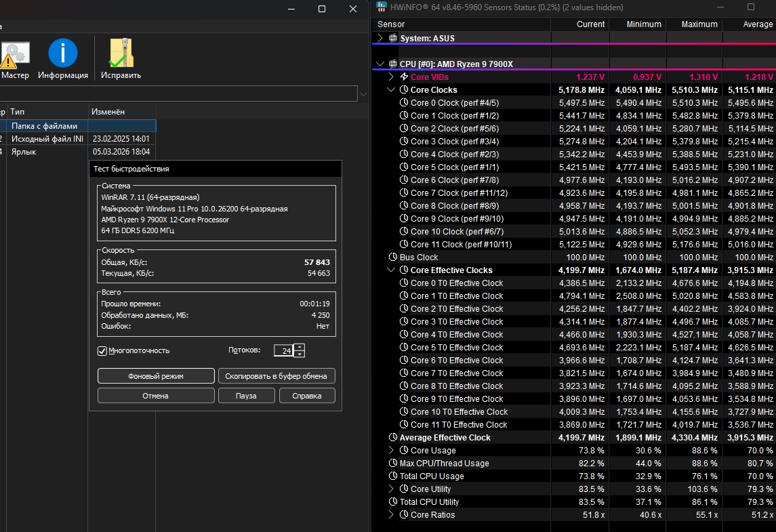
Task: Increase Потоков count with up arrow
Action: point(300,347)
